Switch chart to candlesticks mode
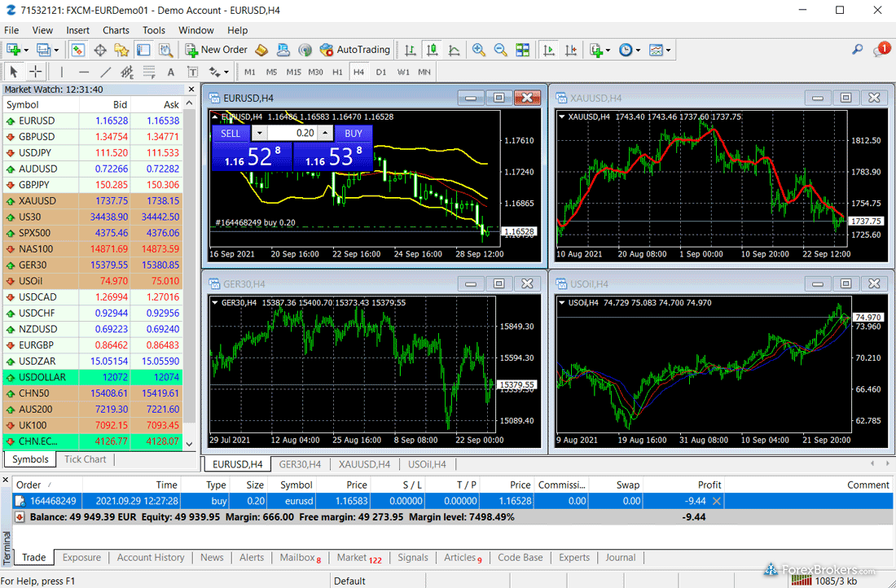The image size is (896, 588). [x=432, y=50]
